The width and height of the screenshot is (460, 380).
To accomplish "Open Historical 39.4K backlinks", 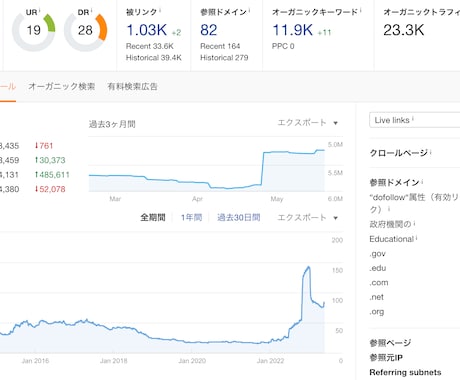I will pyautogui.click(x=154, y=58).
